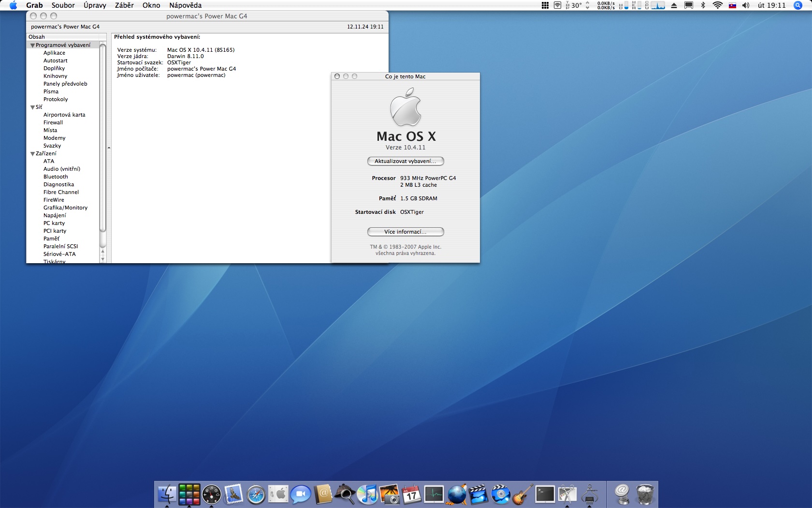Launch GarageBand guitar icon in dock
The height and width of the screenshot is (508, 812).
coord(523,494)
